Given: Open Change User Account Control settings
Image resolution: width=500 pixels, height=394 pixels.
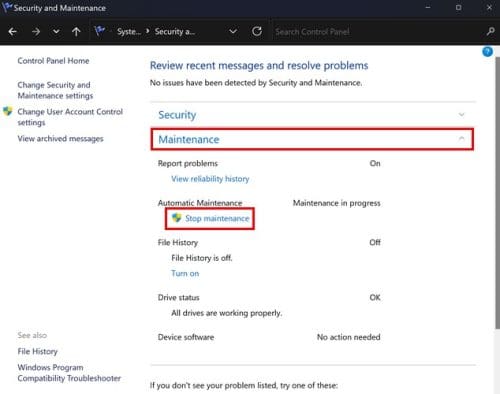Looking at the screenshot, I should point(70,117).
